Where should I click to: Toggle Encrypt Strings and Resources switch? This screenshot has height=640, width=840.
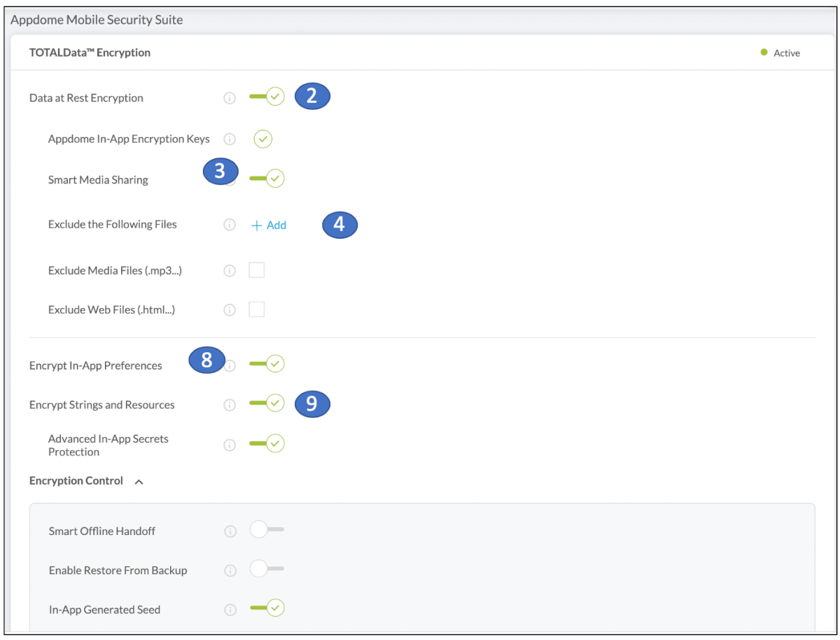[x=267, y=403]
